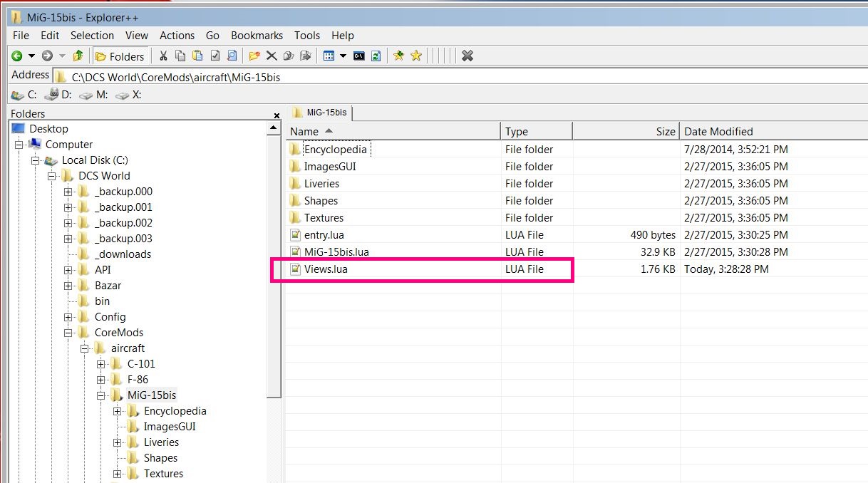
Task: Expand the API tree node
Action: 68,270
